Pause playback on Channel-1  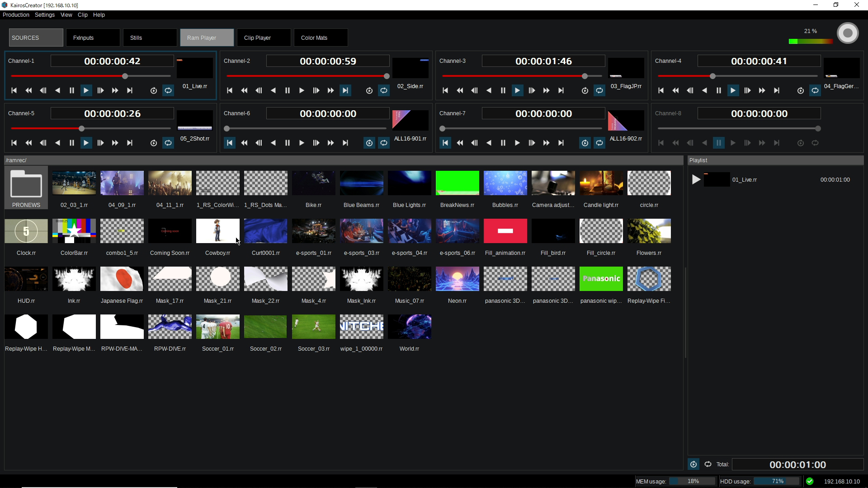click(71, 91)
